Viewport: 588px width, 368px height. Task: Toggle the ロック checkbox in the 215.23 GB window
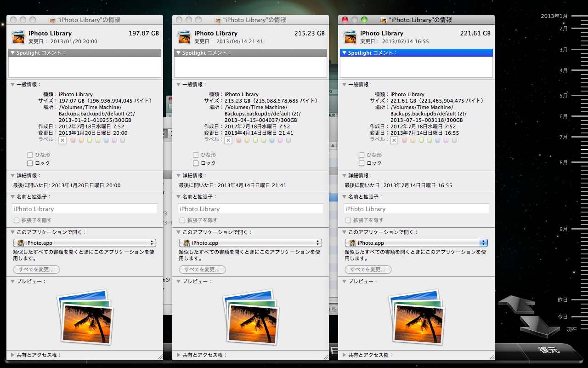tap(196, 163)
